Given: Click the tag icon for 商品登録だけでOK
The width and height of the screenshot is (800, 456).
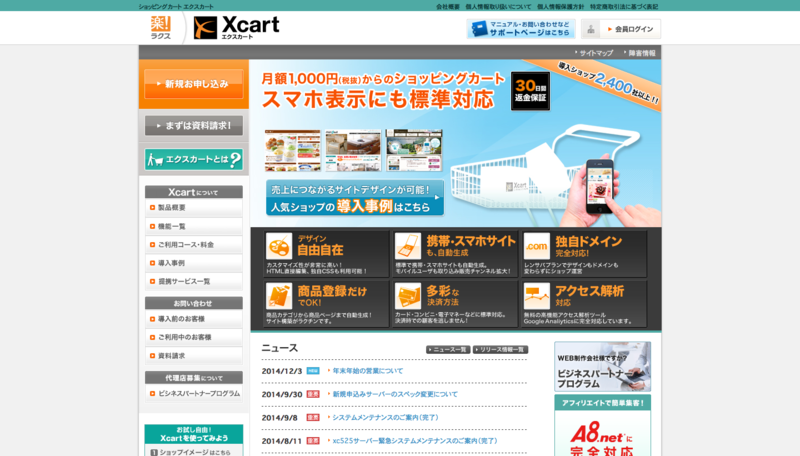Looking at the screenshot, I should tap(279, 296).
